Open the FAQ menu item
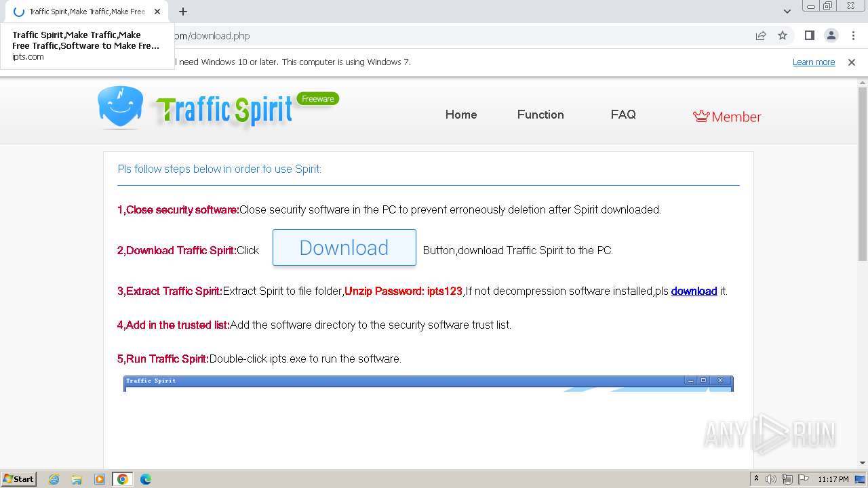Image resolution: width=868 pixels, height=488 pixels. pyautogui.click(x=623, y=115)
